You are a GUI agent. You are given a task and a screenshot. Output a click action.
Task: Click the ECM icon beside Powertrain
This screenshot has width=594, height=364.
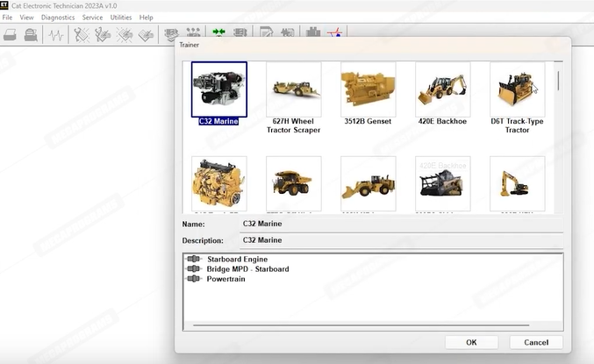(x=194, y=279)
